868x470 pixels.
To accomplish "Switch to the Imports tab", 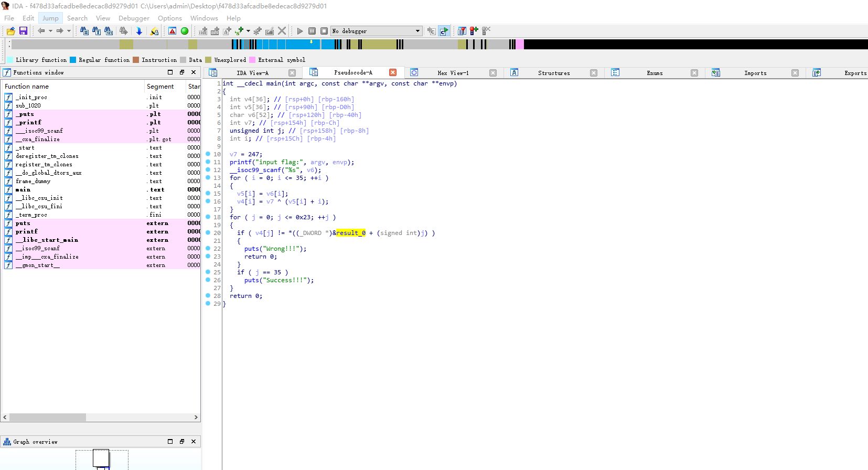I will pyautogui.click(x=755, y=73).
